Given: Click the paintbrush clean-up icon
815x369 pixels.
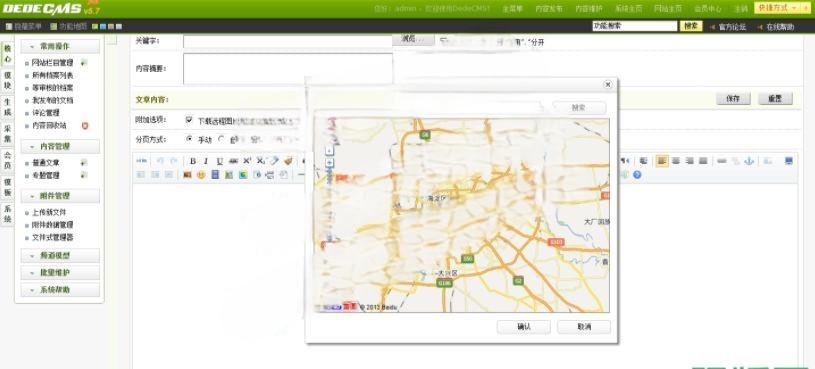Looking at the screenshot, I should coord(288,161).
